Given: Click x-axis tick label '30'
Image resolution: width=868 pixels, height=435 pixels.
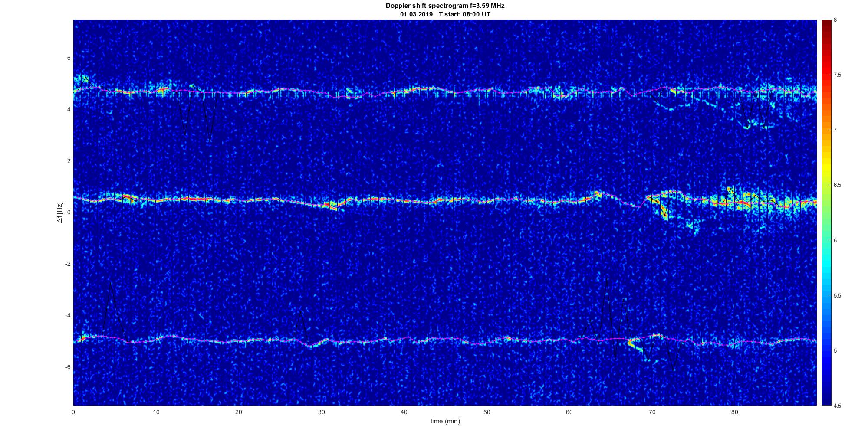Looking at the screenshot, I should tap(321, 412).
